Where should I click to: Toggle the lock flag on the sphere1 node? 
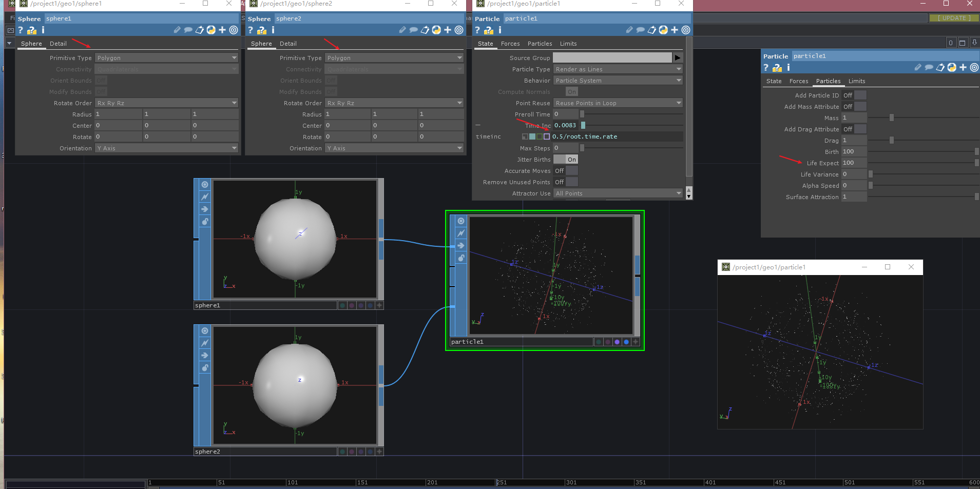coord(204,221)
